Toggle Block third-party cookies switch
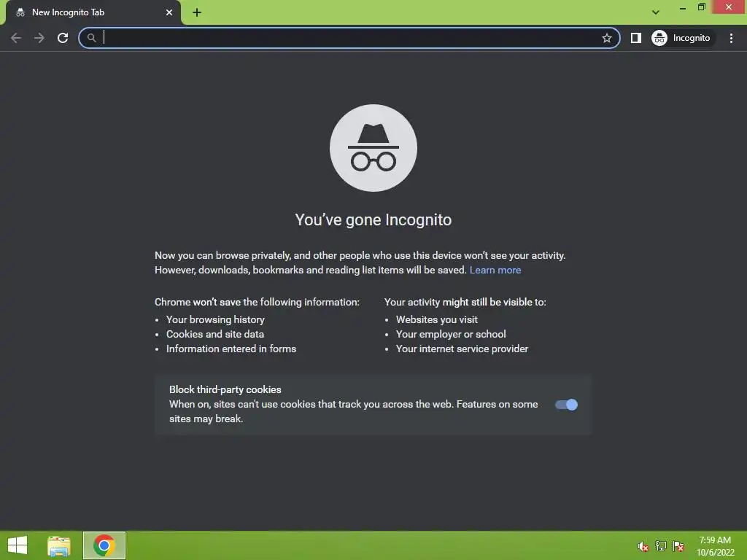747x560 pixels. point(566,405)
